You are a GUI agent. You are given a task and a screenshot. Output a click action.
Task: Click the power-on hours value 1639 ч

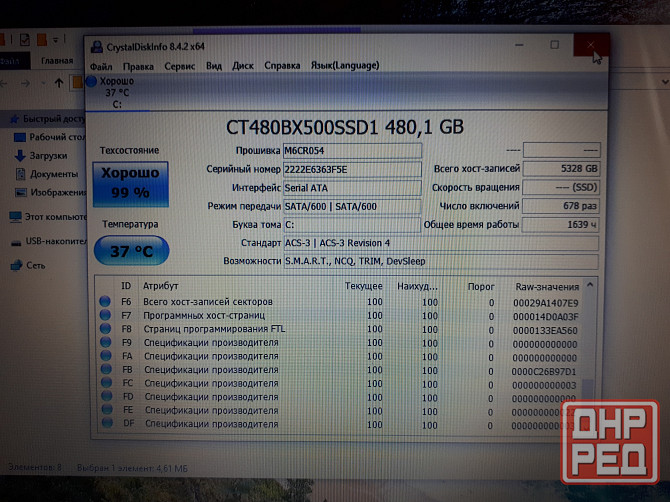tap(561, 224)
